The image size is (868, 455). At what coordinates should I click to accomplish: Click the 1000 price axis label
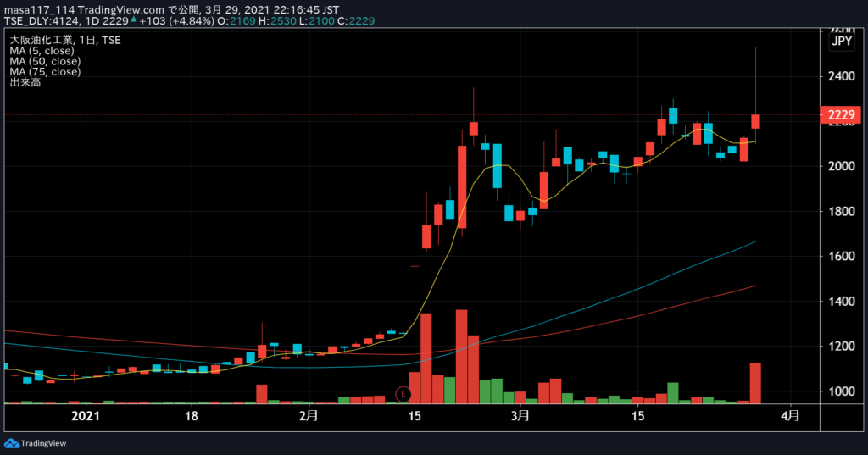click(842, 391)
